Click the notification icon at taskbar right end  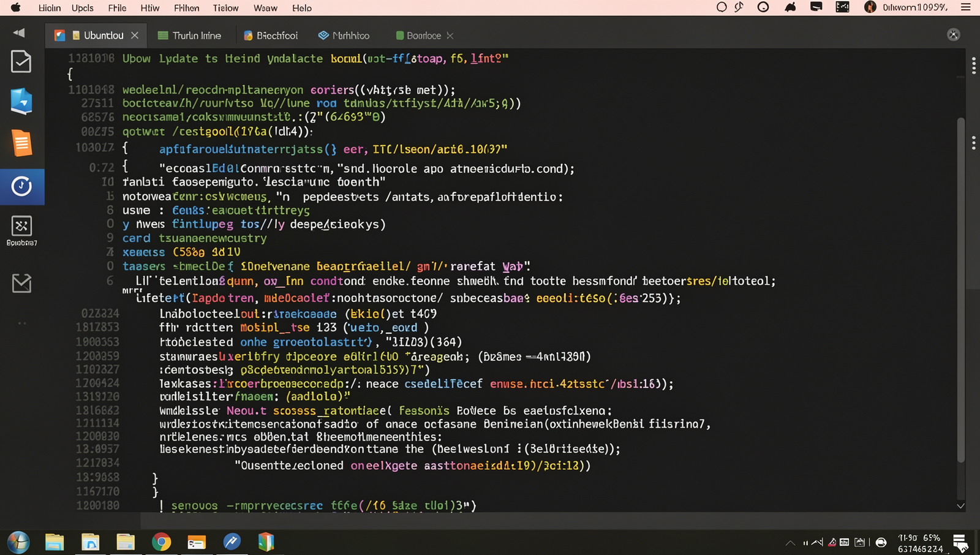point(960,542)
